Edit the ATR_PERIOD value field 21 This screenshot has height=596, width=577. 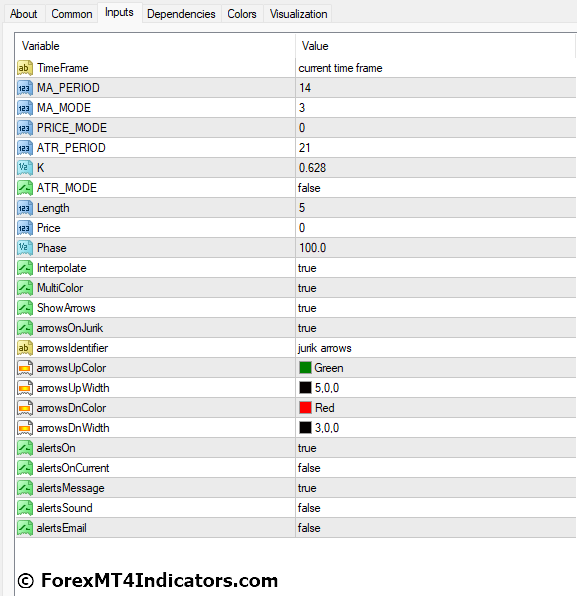click(436, 148)
